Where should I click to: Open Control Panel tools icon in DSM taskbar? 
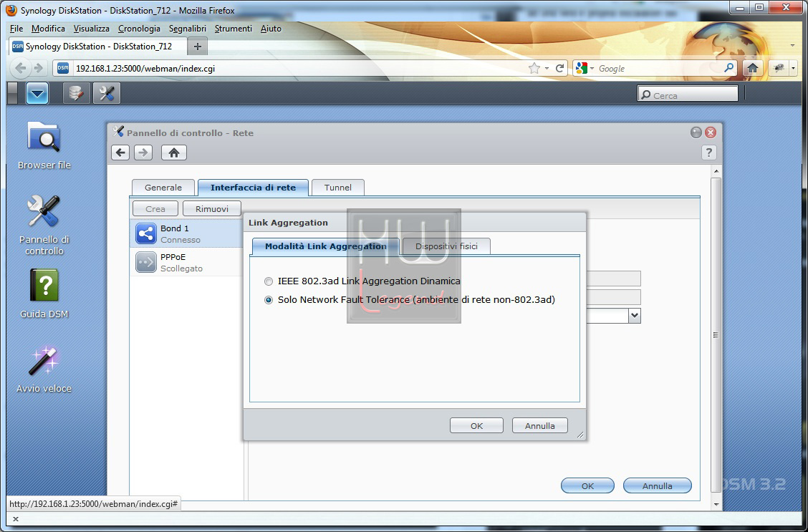pos(107,94)
